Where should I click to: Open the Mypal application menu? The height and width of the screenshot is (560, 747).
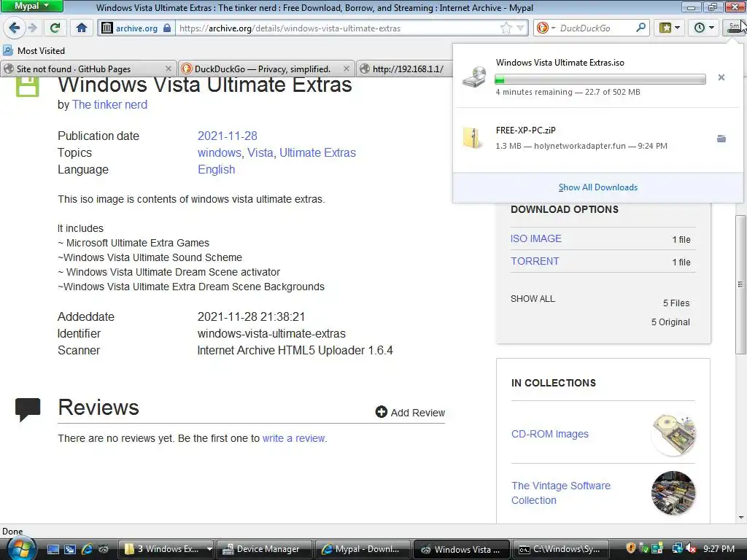coord(31,6)
